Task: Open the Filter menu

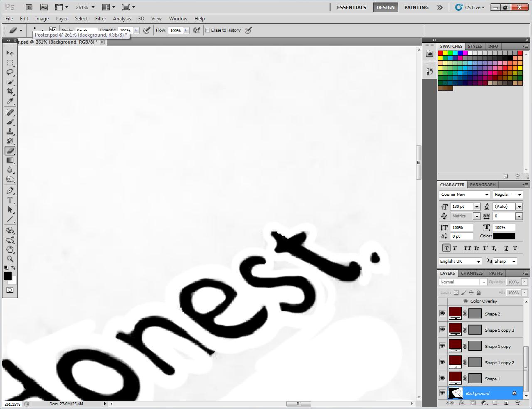Action: [101, 19]
